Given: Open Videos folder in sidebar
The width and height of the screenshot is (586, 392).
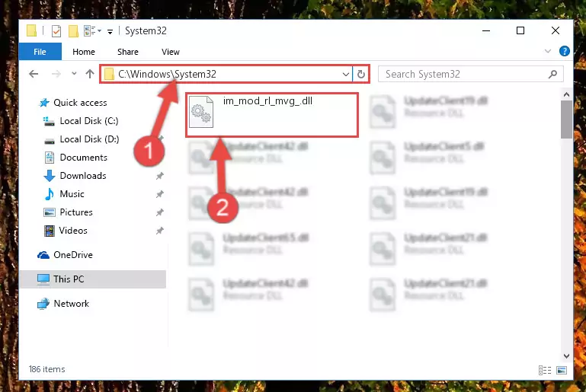Looking at the screenshot, I should click(x=73, y=231).
